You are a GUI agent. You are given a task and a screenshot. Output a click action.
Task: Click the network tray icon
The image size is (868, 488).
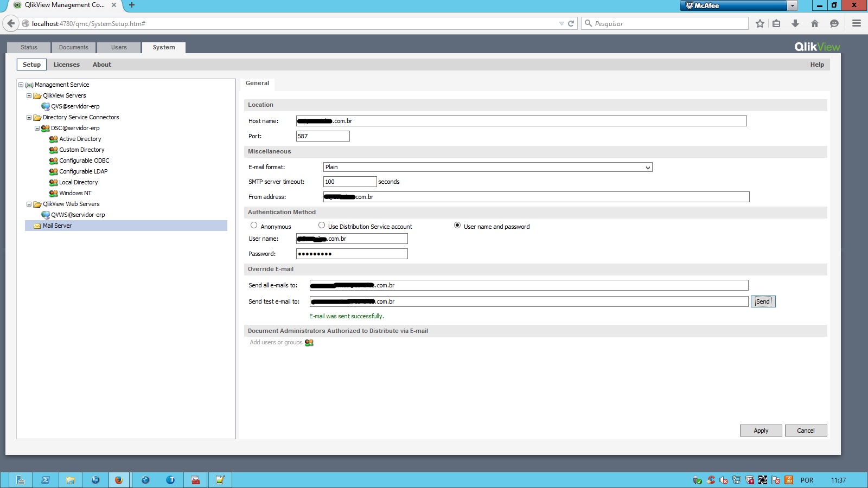point(736,480)
